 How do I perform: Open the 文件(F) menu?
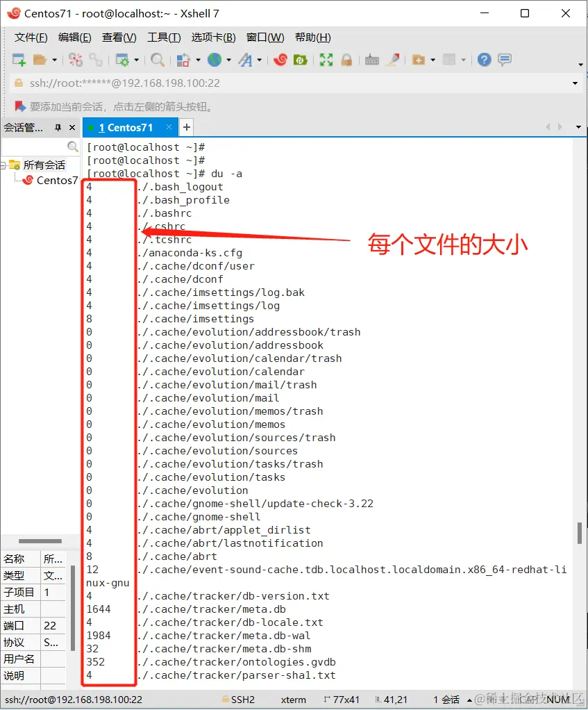31,38
